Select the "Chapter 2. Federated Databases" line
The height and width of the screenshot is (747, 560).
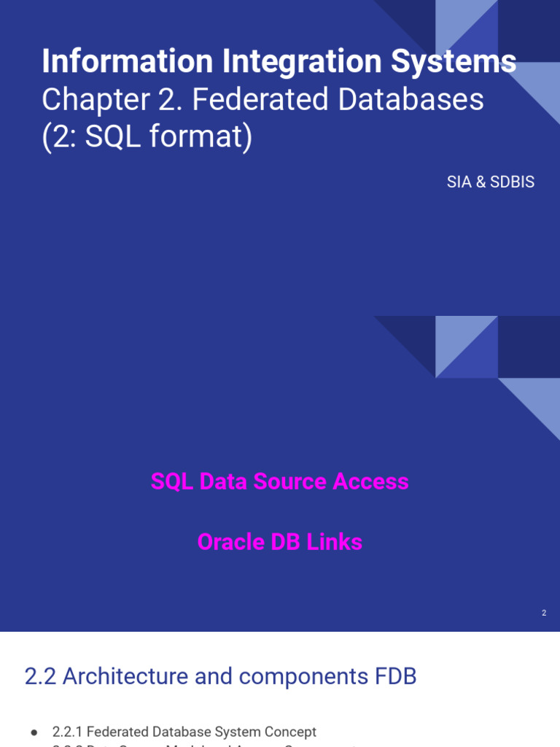pos(262,100)
